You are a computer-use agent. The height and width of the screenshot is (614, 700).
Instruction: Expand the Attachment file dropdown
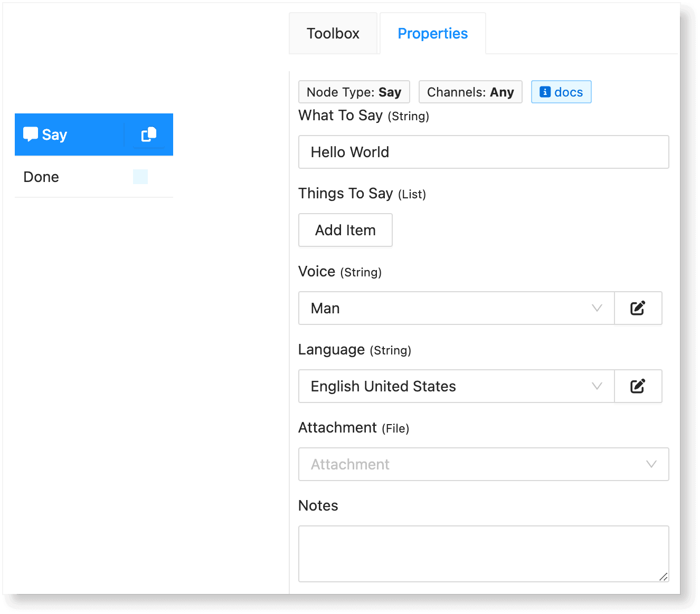tap(484, 464)
